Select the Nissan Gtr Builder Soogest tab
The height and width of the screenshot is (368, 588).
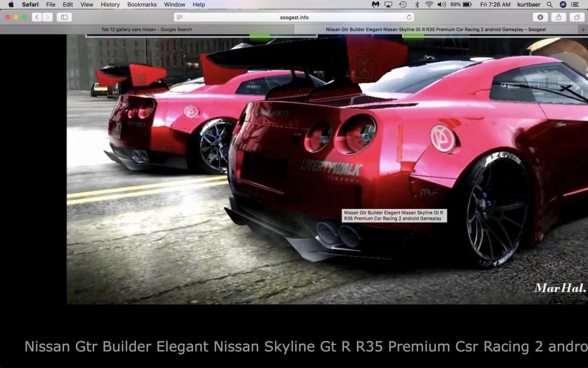(436, 29)
